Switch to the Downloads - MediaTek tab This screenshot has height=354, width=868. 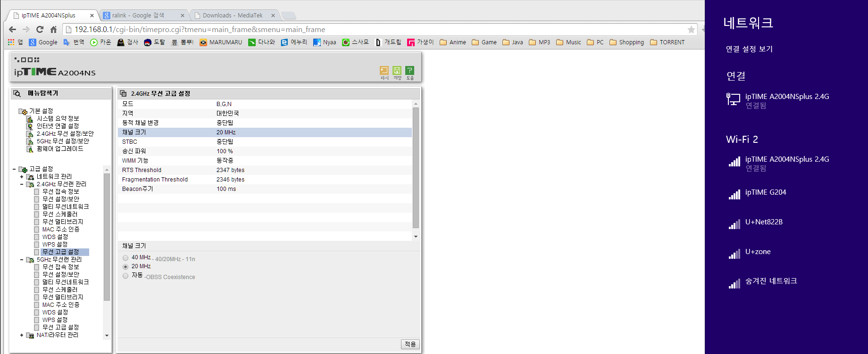234,16
